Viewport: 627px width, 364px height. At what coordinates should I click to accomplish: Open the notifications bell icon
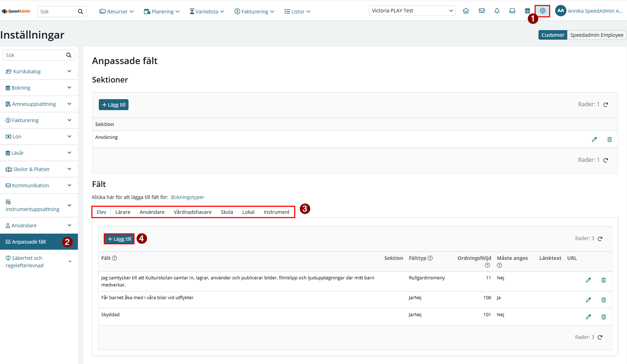tap(497, 11)
